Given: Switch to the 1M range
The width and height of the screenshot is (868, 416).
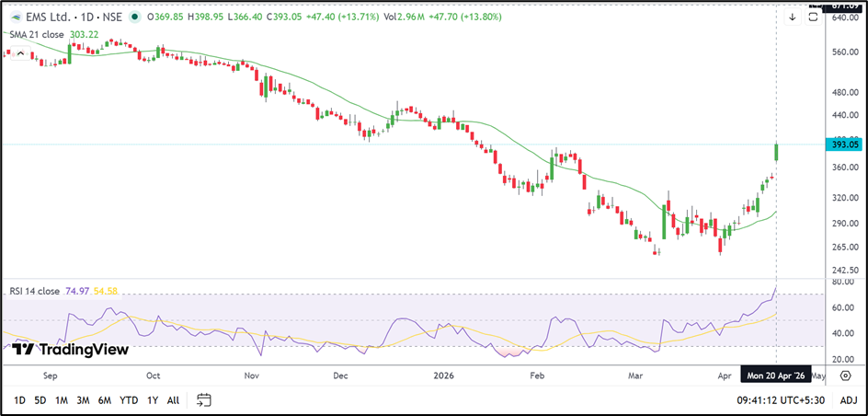Looking at the screenshot, I should [62, 400].
